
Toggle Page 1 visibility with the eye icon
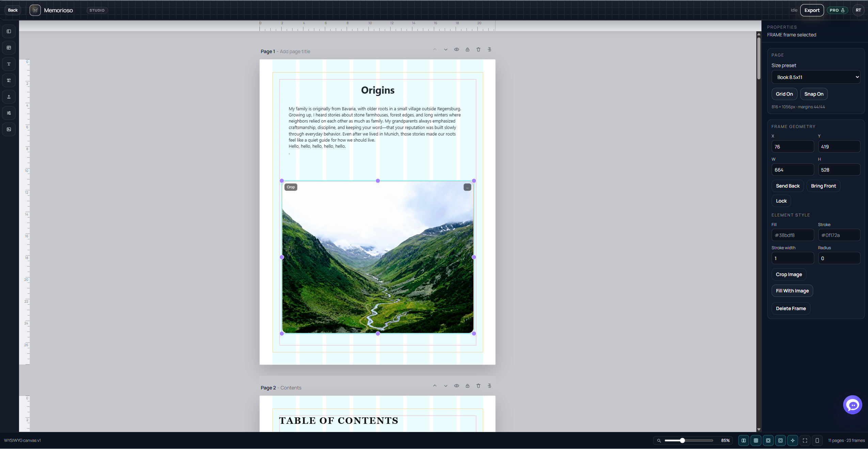[456, 50]
